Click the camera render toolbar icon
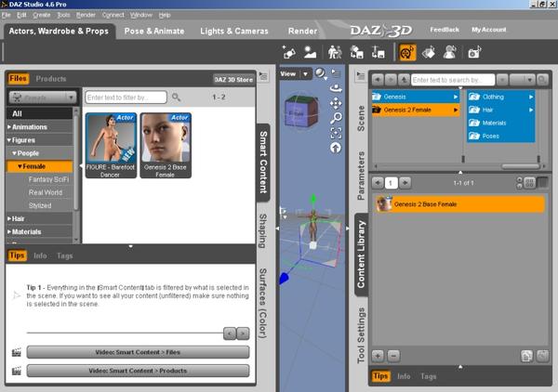Viewport: 558px width, 392px height. tap(474, 52)
